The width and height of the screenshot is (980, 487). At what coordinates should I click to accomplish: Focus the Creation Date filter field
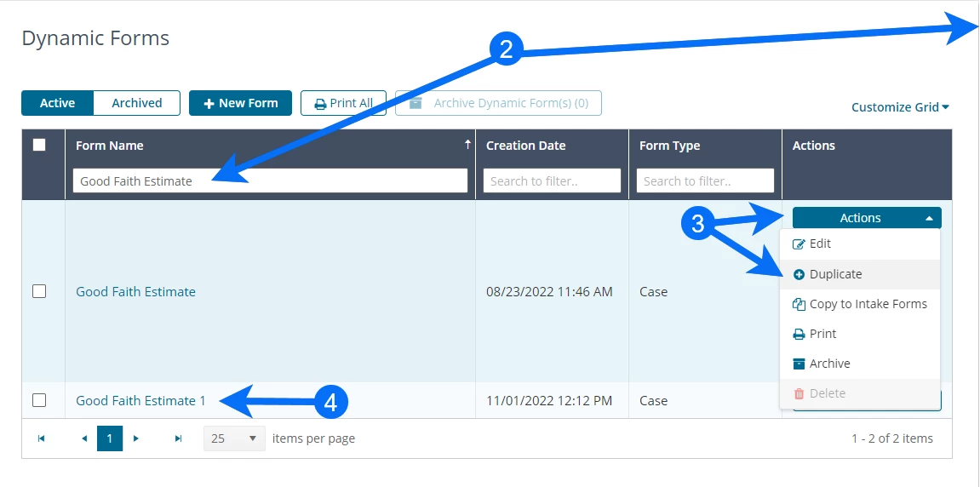(552, 180)
